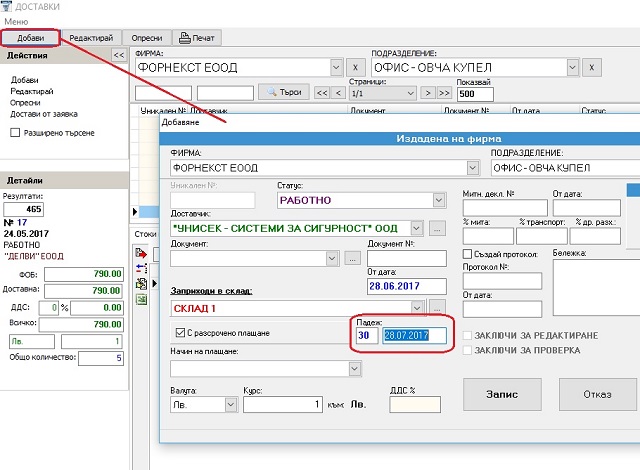Click the printer icon on Печат button

point(185,38)
